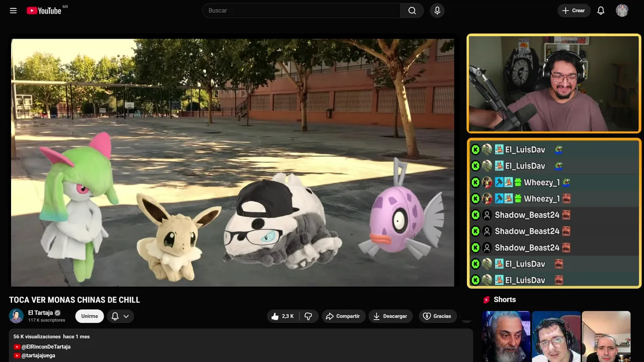Click the first El_LuisDav chat message
The width and height of the screenshot is (644, 362).
(x=554, y=149)
